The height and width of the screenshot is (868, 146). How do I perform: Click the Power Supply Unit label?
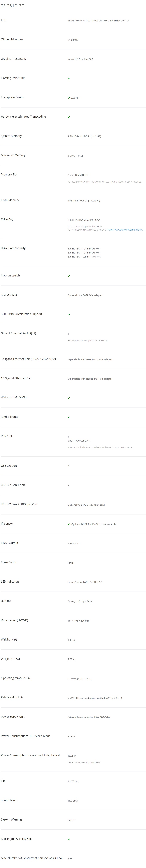pos(13,717)
